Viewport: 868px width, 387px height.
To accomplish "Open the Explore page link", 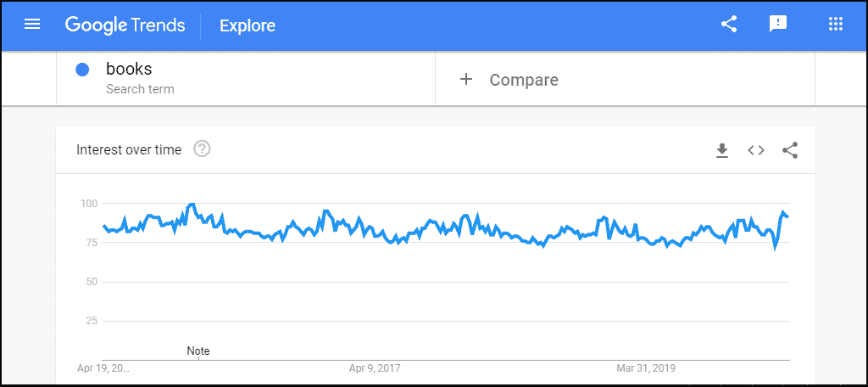I will 248,25.
